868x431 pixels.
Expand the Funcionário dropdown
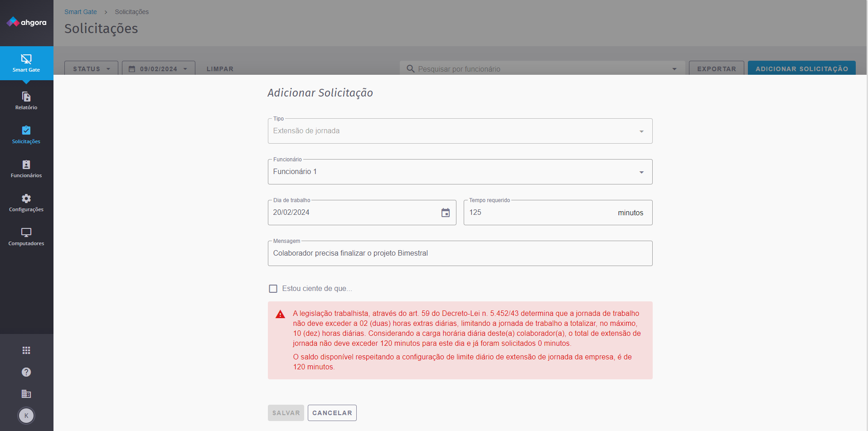tap(641, 172)
